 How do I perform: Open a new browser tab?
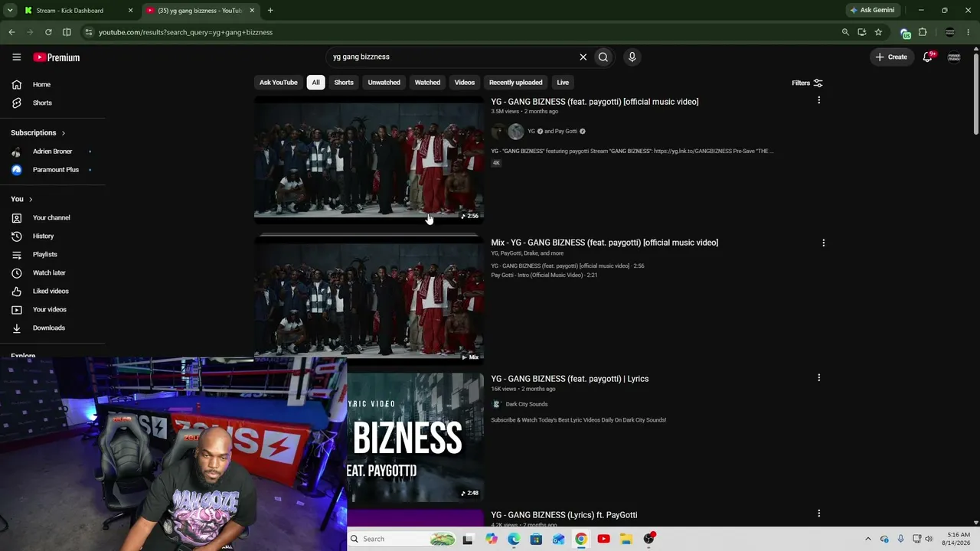point(270,11)
